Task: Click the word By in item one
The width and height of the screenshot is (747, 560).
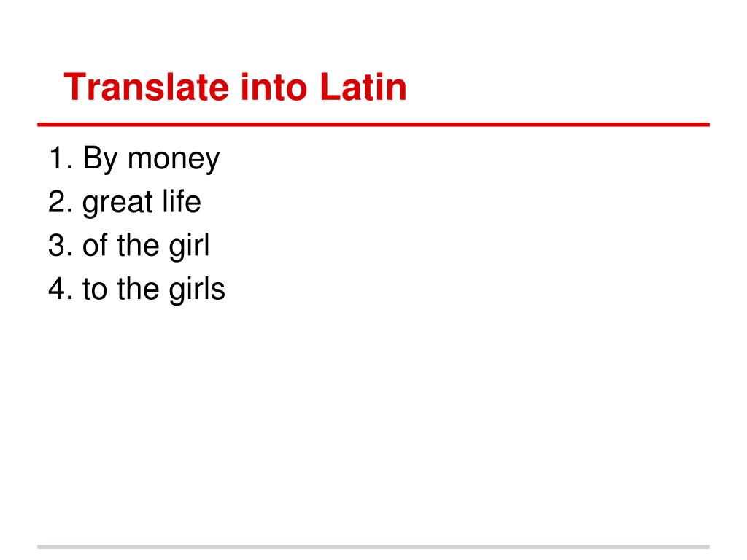Action: 100,160
